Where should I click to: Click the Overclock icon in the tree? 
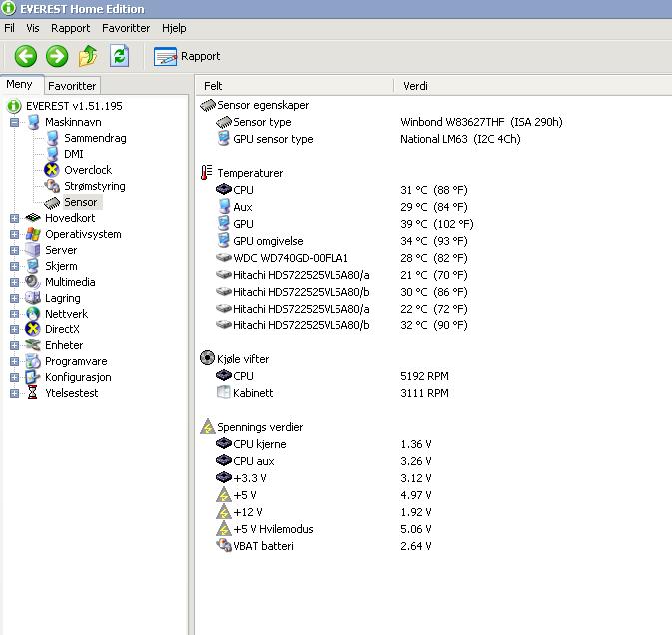pos(52,170)
